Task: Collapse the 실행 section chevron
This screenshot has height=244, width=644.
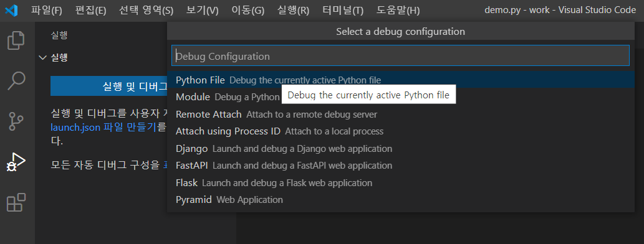Action: [x=42, y=57]
